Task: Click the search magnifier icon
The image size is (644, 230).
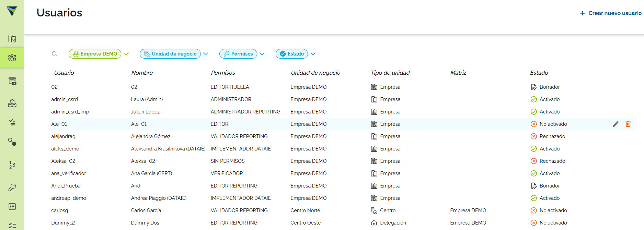Action: [x=55, y=54]
